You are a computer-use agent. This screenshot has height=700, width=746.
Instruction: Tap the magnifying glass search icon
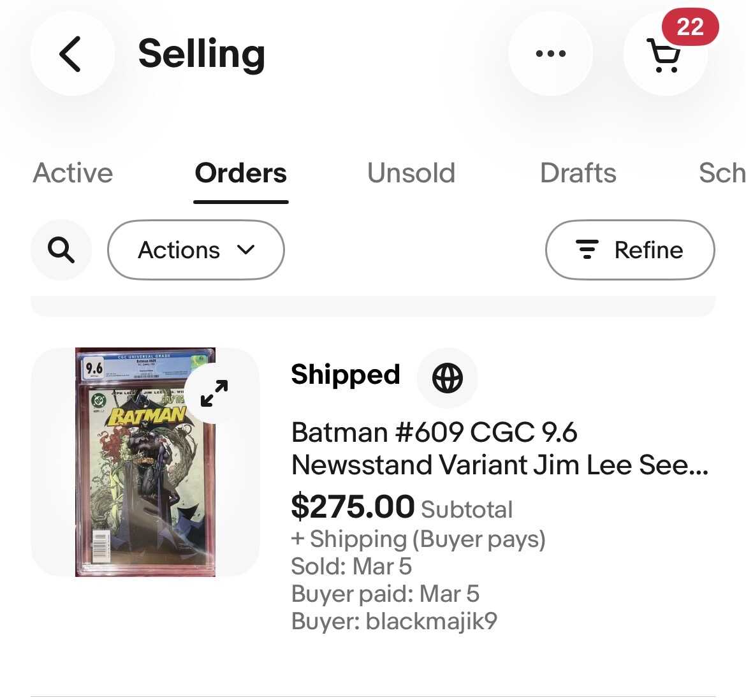[61, 250]
